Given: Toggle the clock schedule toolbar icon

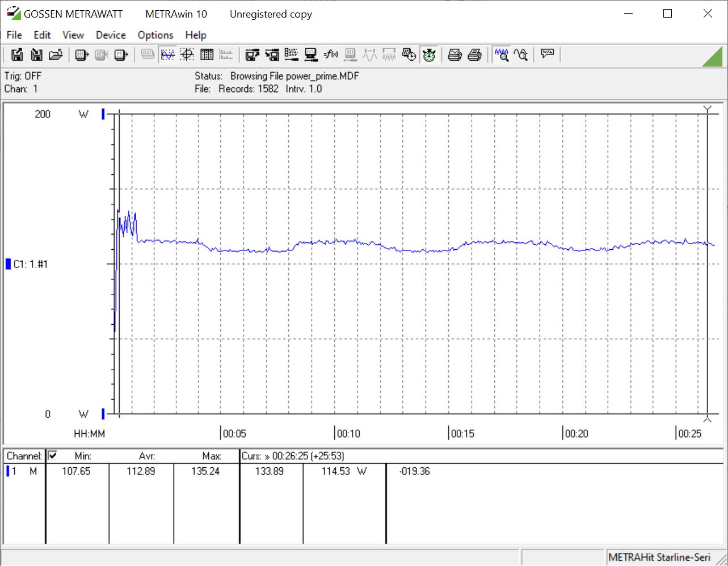Looking at the screenshot, I should coord(409,54).
